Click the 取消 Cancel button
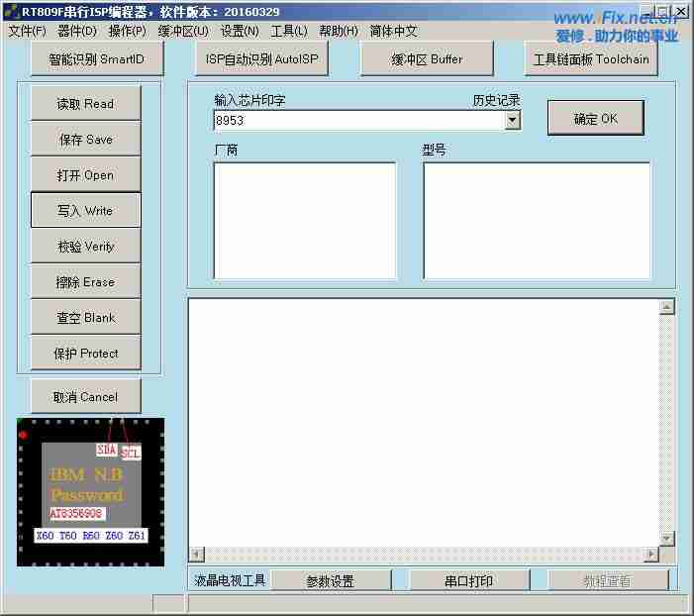The image size is (694, 616). [x=86, y=397]
